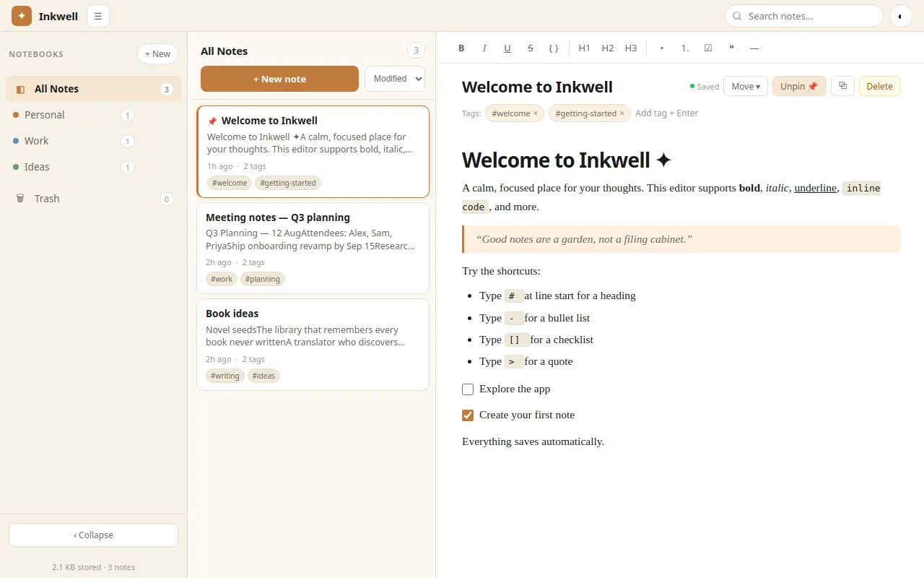This screenshot has height=578, width=924.
Task: Open the Modified sort dropdown
Action: 395,79
